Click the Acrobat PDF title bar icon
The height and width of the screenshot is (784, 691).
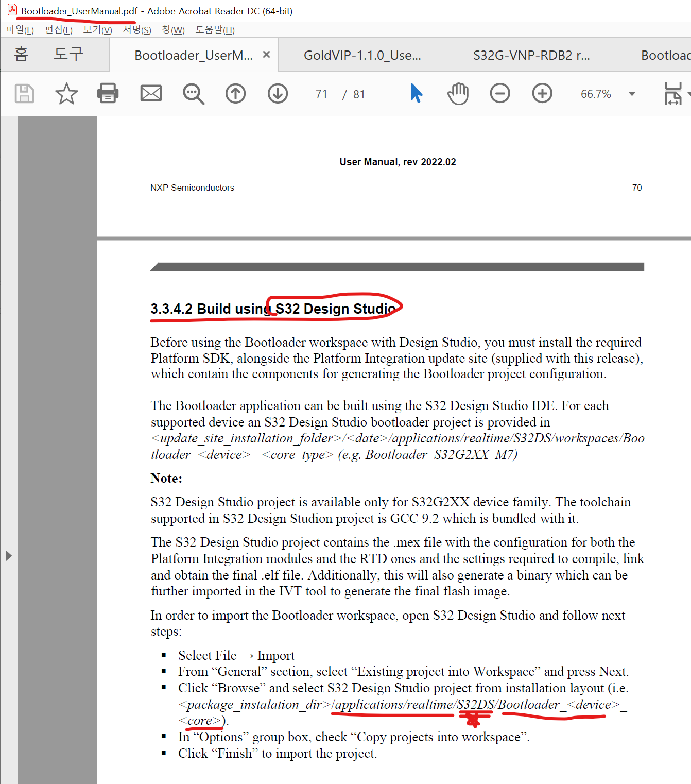[x=12, y=10]
